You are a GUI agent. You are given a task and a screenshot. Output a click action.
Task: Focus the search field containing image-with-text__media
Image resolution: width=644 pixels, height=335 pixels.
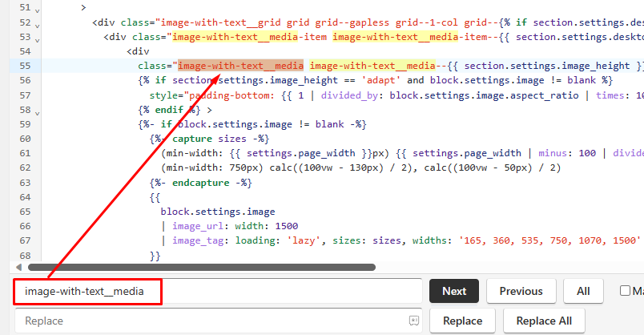tap(219, 292)
